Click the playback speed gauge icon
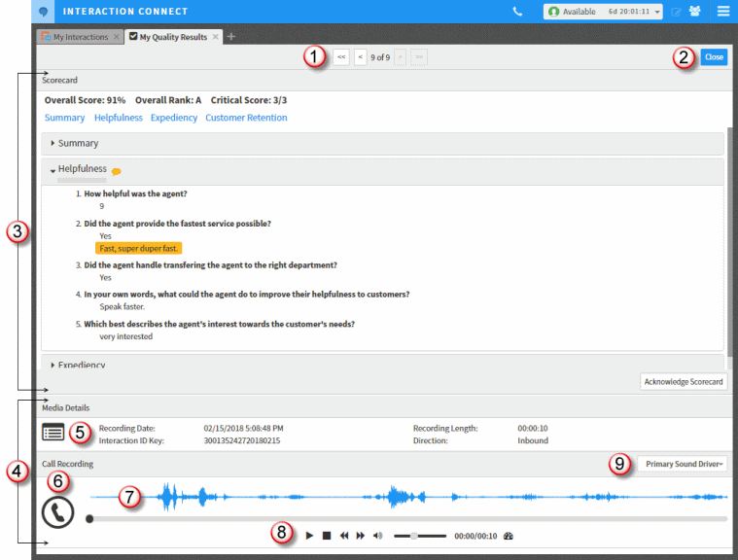Viewport: 738px width, 560px height. [508, 536]
